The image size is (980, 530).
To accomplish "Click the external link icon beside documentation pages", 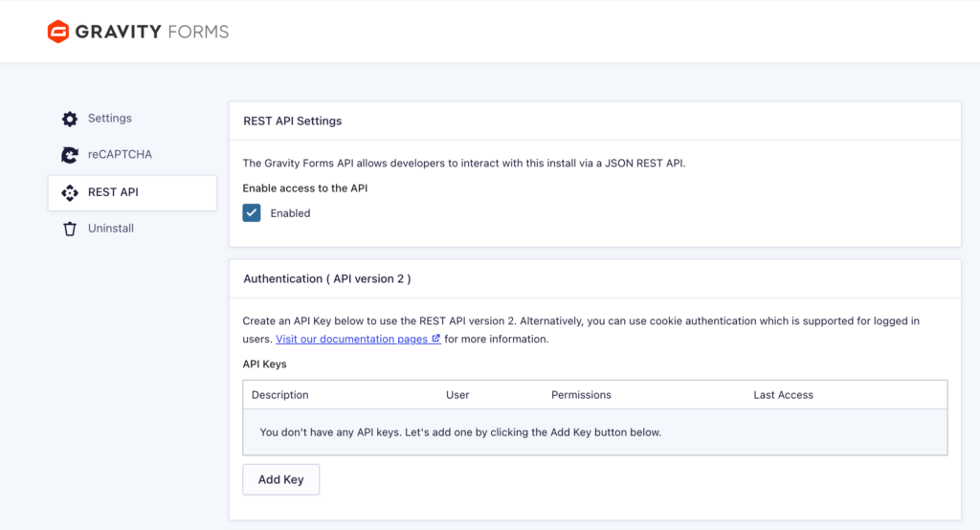I will click(435, 338).
